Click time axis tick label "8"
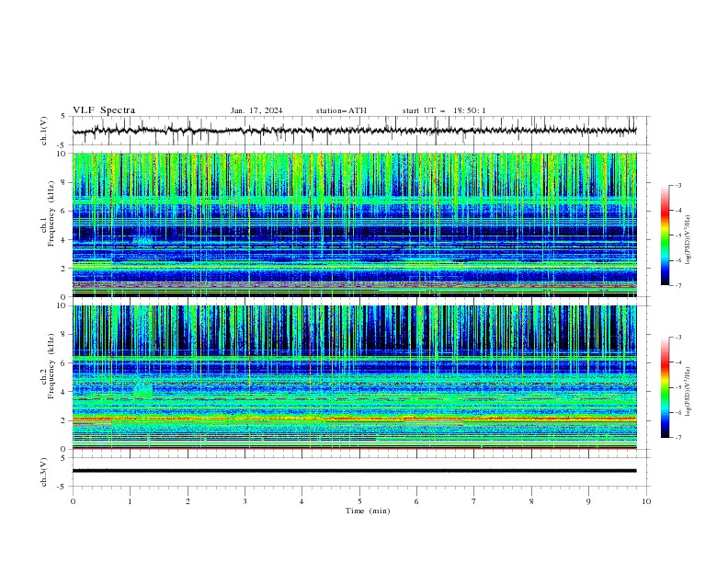Viewport: 728px width, 563px height. pos(531,501)
